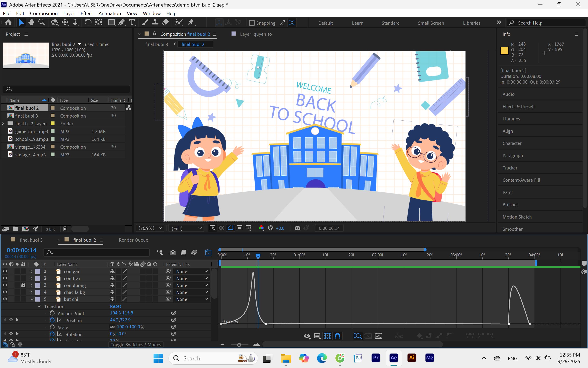Switch to the Learn workspace

tap(357, 23)
